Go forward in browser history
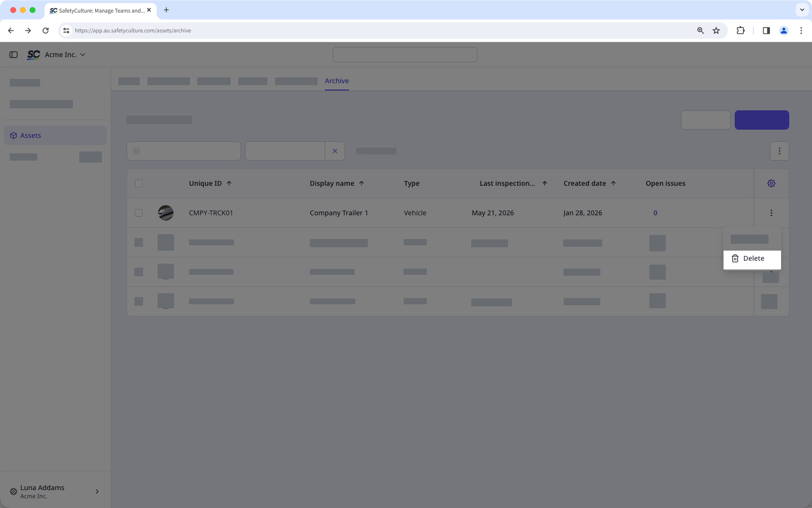The image size is (812, 508). (x=28, y=30)
